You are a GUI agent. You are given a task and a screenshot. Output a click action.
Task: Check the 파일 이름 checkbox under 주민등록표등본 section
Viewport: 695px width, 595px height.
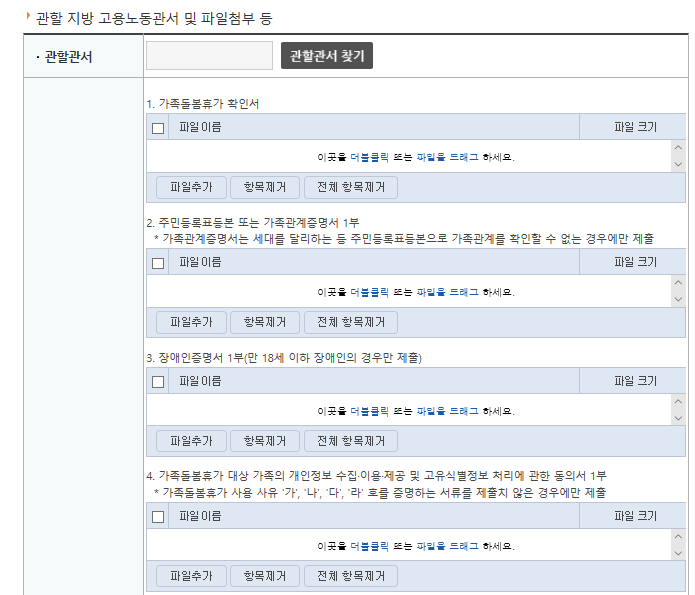[x=158, y=263]
